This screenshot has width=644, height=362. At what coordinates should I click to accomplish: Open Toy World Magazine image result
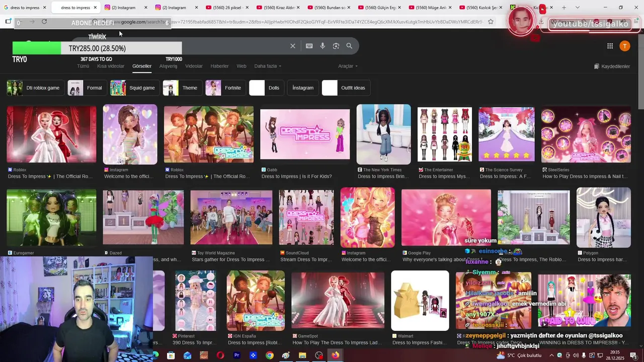[x=231, y=217]
